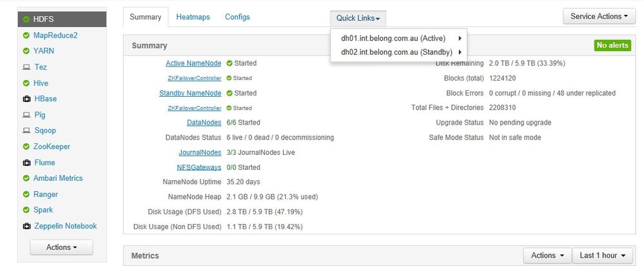Click the green check beside Active NameNode Started
Viewport: 644px width, 266px height.
click(x=229, y=63)
